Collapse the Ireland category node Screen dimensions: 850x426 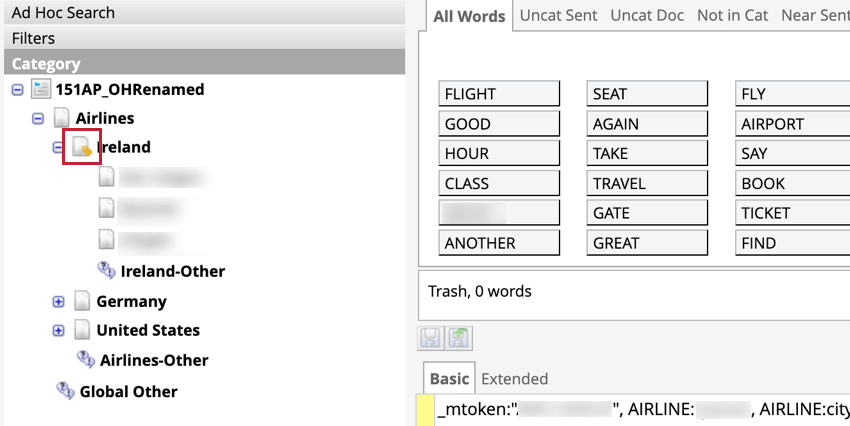pos(58,148)
